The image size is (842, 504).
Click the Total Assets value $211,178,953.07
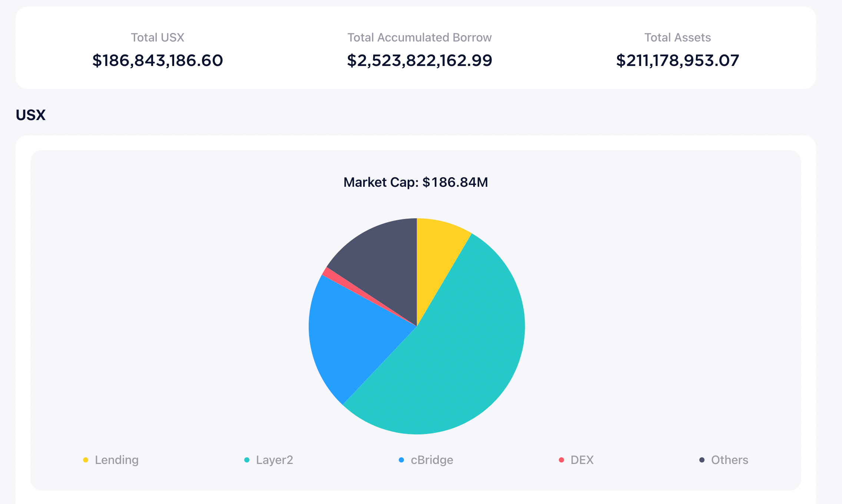click(x=677, y=60)
